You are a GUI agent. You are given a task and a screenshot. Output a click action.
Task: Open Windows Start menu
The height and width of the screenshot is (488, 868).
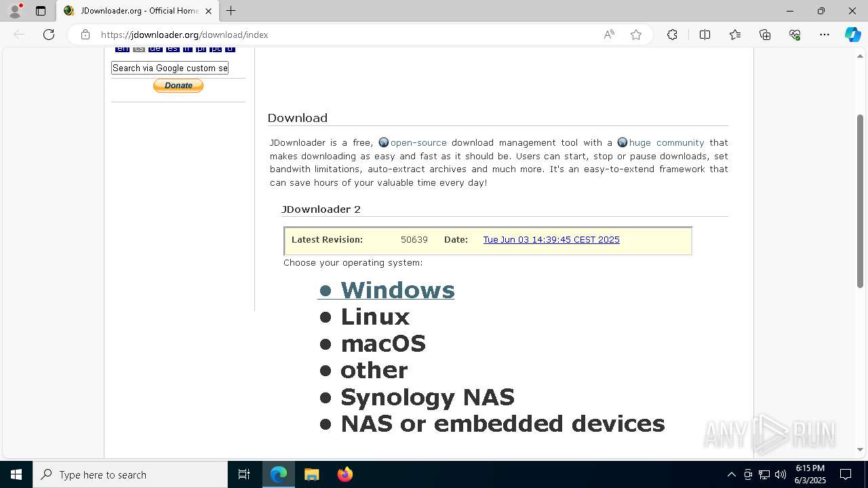tap(16, 474)
